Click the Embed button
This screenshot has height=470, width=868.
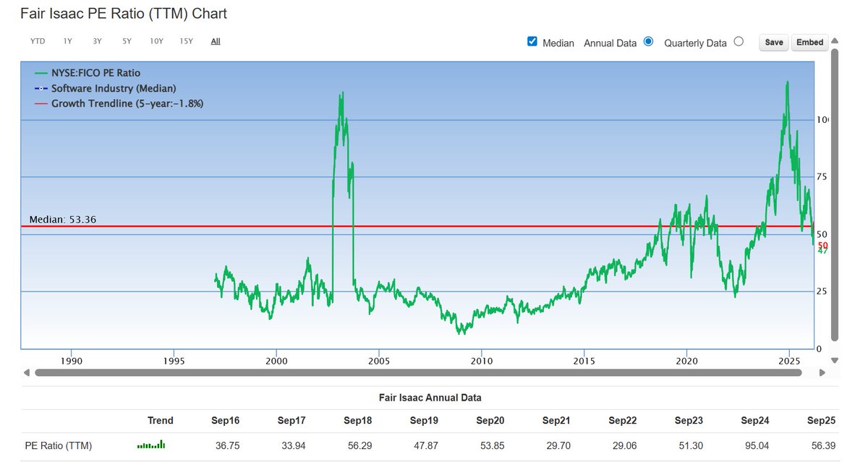tap(809, 43)
